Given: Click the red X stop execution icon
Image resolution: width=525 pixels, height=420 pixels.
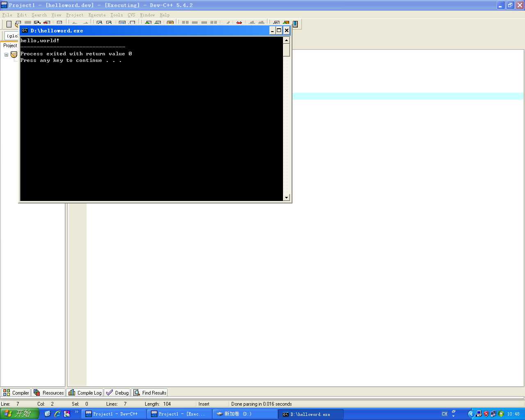Looking at the screenshot, I should (239, 23).
